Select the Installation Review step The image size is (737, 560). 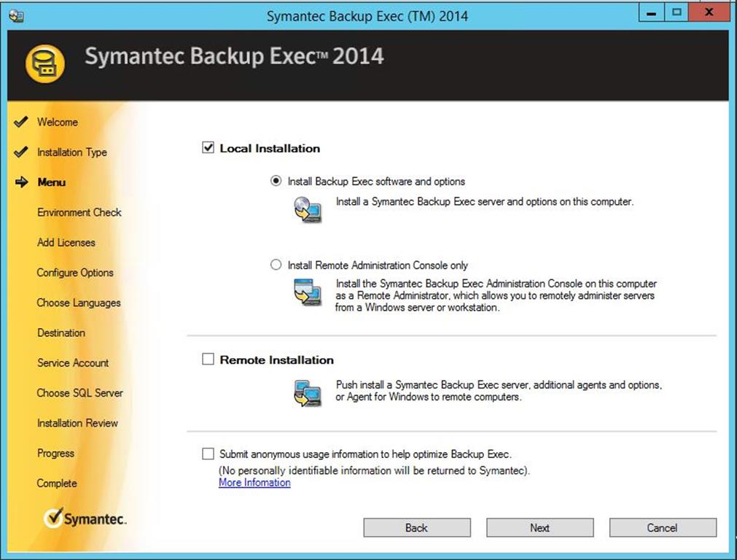tap(77, 423)
